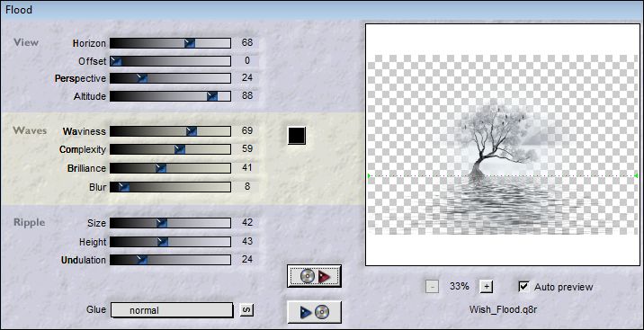
Task: Click the Waviness slider track
Action: [170, 131]
